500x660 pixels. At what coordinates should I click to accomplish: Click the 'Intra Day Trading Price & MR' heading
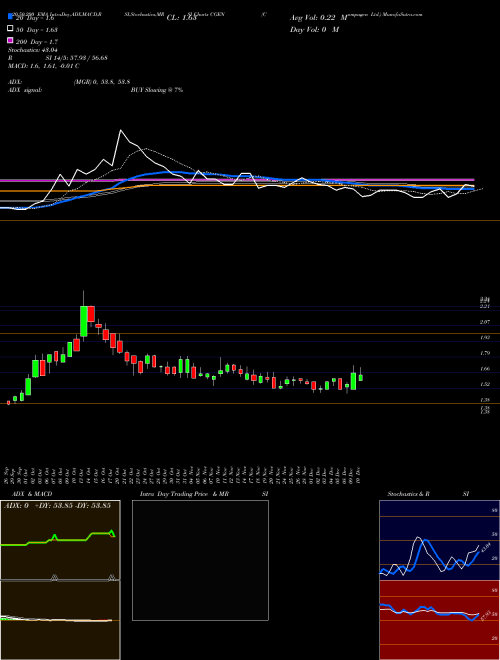point(184,494)
